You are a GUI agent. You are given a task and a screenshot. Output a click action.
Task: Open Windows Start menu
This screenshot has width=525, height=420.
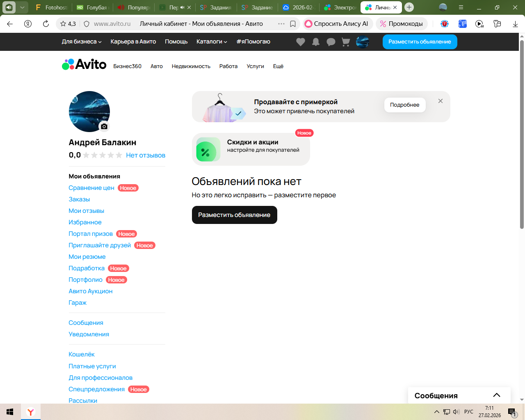tap(10, 412)
